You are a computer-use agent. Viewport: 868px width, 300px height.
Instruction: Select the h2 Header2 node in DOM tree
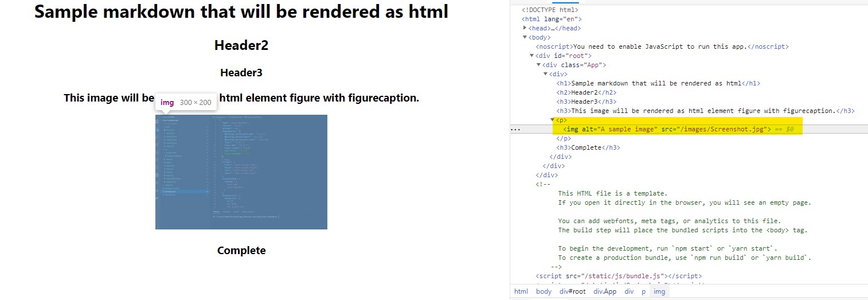(585, 92)
